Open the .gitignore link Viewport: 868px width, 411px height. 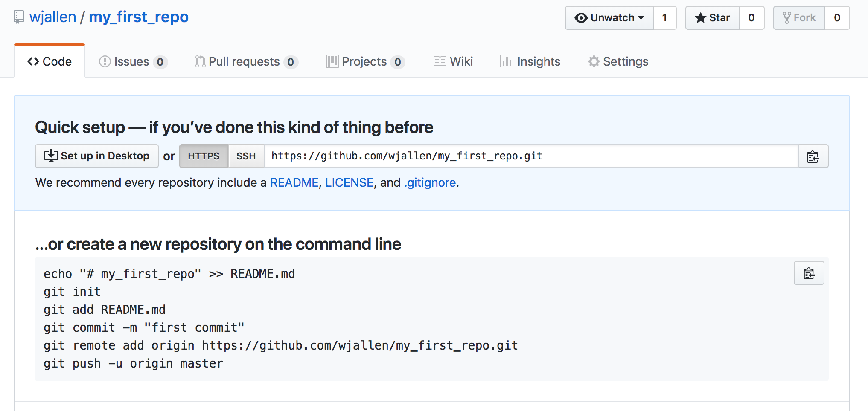(430, 182)
